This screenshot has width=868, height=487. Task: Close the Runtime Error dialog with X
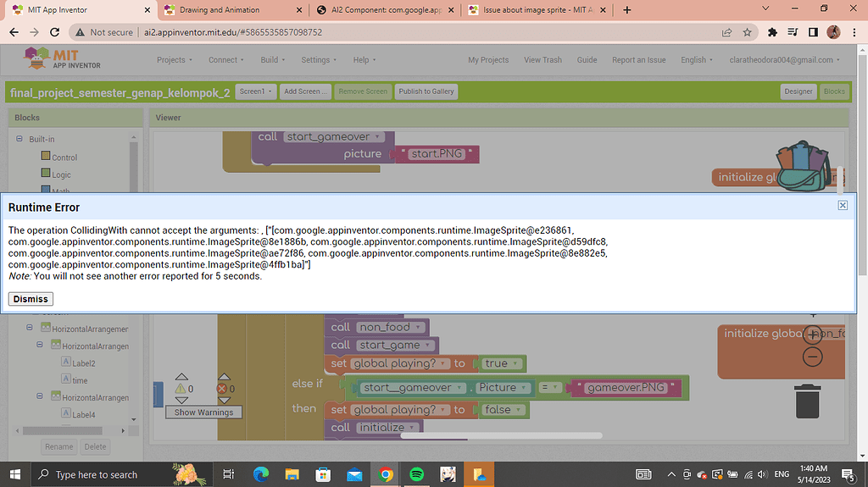click(x=843, y=205)
